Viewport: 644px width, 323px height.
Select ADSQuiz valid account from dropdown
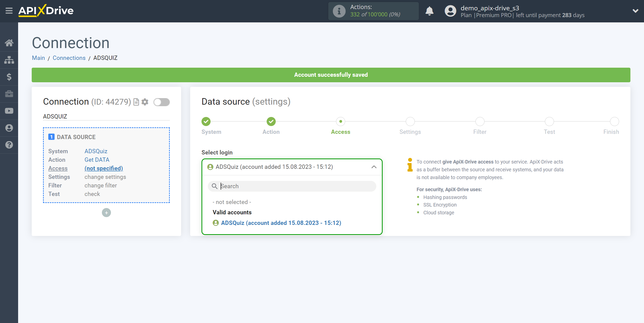tap(281, 223)
